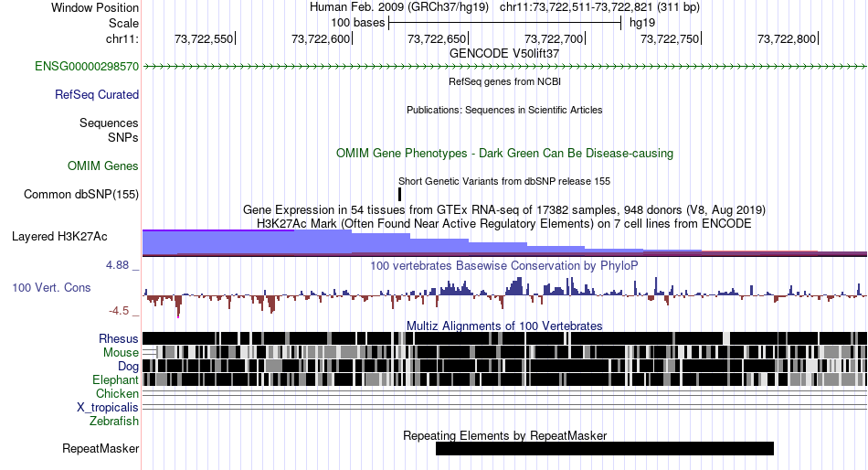Select the Zebrafish alignment row label
Image resolution: width=868 pixels, height=470 pixels.
[114, 422]
